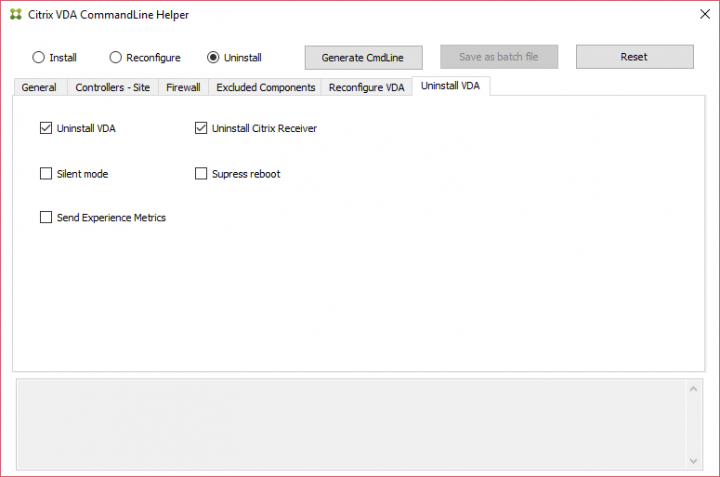Open the Excluded Components tab
This screenshot has height=477, width=720.
[265, 87]
